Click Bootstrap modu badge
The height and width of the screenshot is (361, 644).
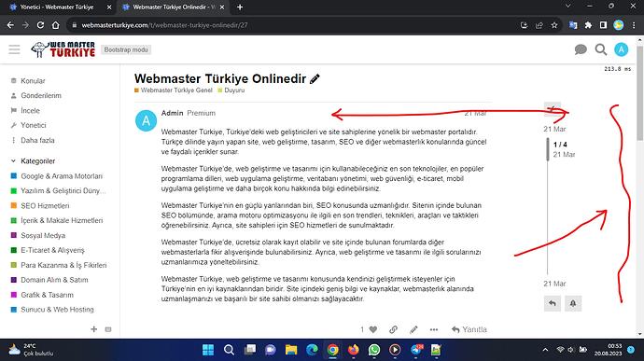[126, 49]
